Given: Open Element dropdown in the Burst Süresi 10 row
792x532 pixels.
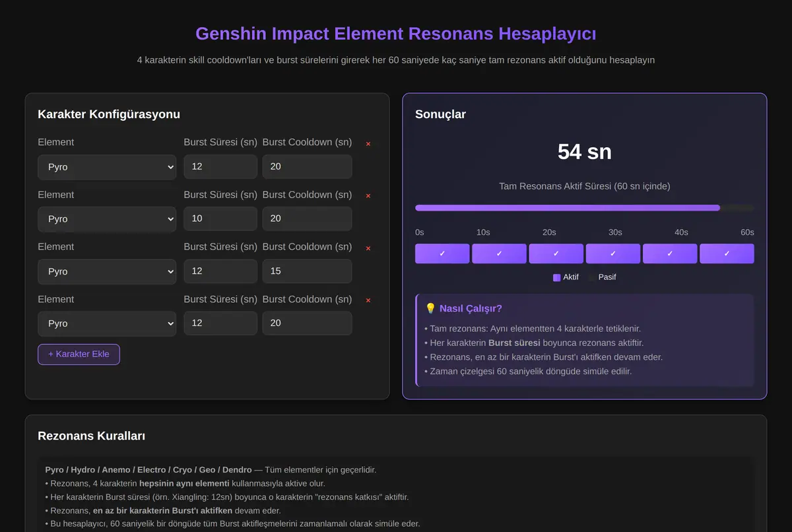Looking at the screenshot, I should click(107, 219).
